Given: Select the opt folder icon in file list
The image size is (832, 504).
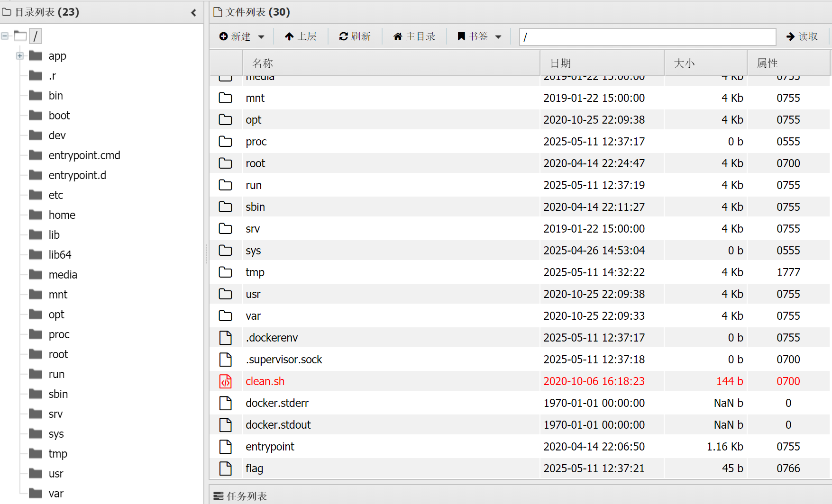Looking at the screenshot, I should (226, 120).
